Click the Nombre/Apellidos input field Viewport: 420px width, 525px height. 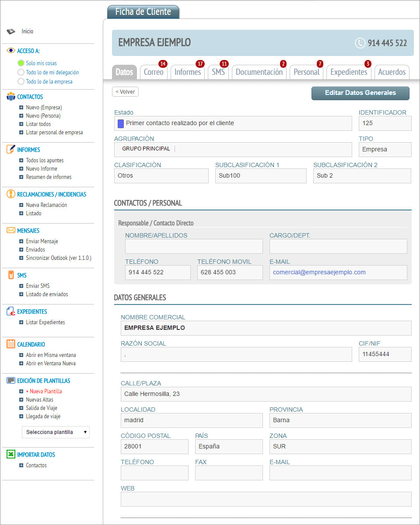194,246
